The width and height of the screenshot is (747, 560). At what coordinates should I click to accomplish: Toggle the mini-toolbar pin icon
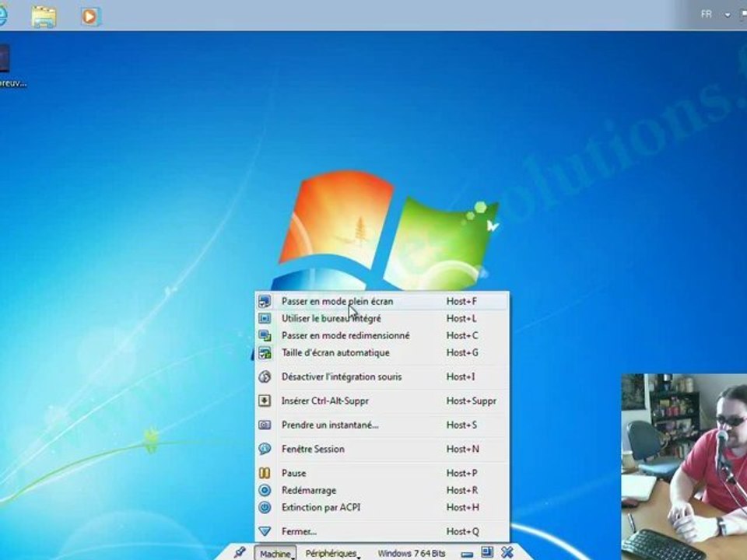[x=240, y=552]
